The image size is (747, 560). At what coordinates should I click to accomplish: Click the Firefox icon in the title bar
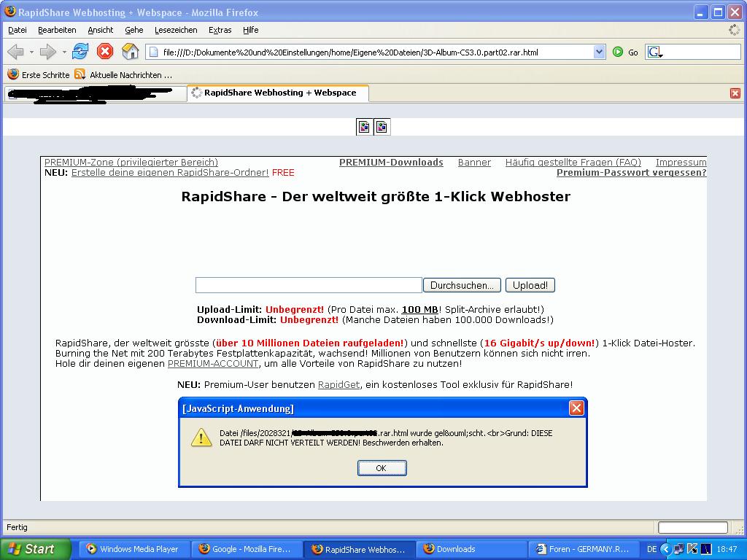coord(9,12)
